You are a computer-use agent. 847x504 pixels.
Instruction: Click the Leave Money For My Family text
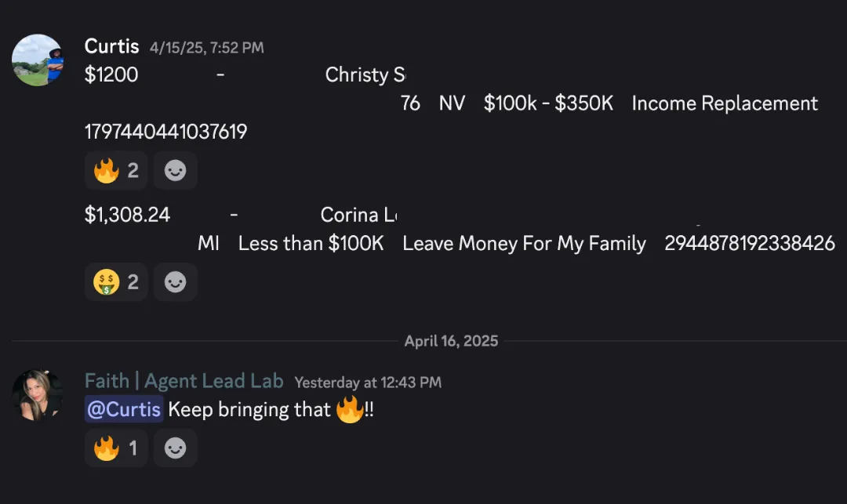524,244
